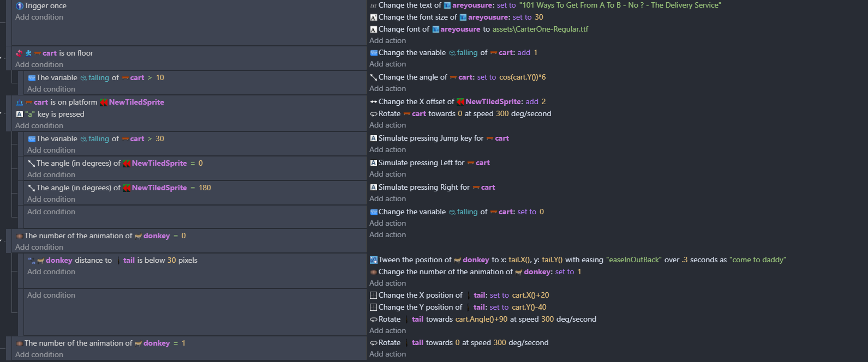The image size is (868, 362).
Task: Click the variable icon in falling of cart > 10
Action: pyautogui.click(x=32, y=78)
